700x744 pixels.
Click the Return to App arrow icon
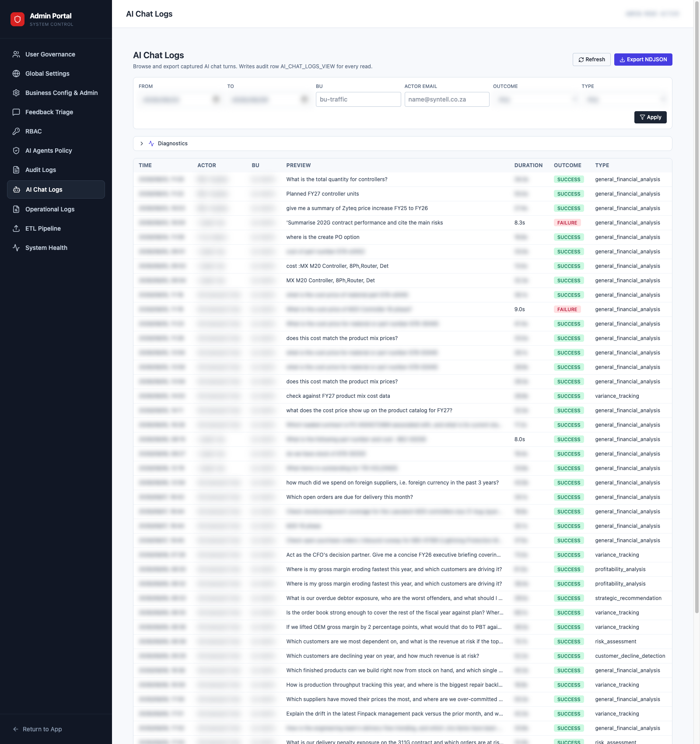[x=16, y=729]
